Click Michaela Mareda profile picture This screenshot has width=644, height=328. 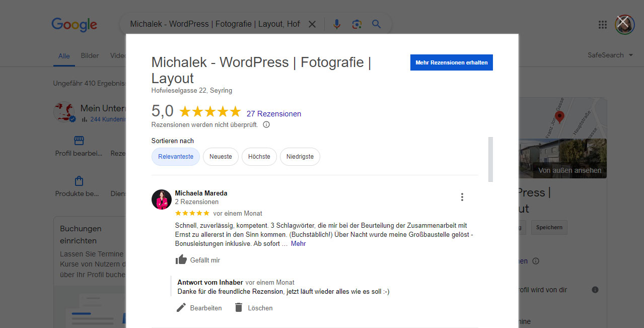pyautogui.click(x=162, y=200)
